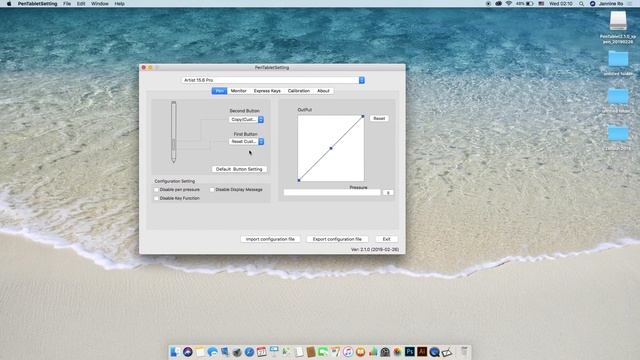Image resolution: width=640 pixels, height=360 pixels.
Task: Click the Exit button
Action: point(387,239)
